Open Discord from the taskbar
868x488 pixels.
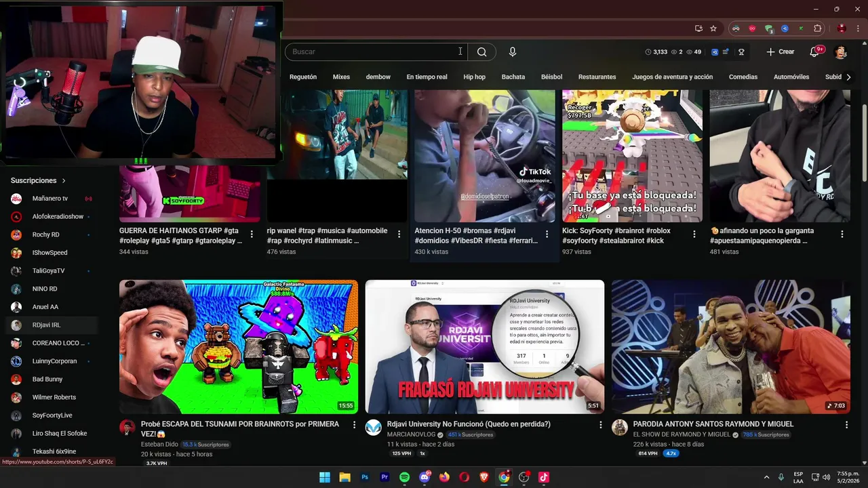click(x=425, y=477)
